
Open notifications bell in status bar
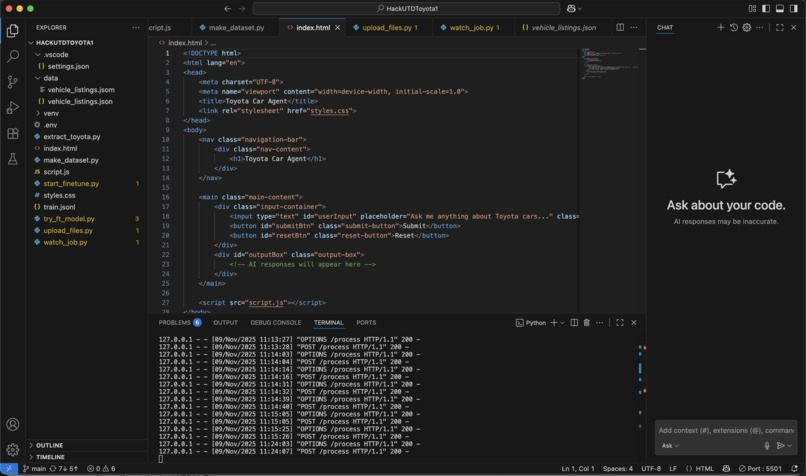tap(794, 468)
